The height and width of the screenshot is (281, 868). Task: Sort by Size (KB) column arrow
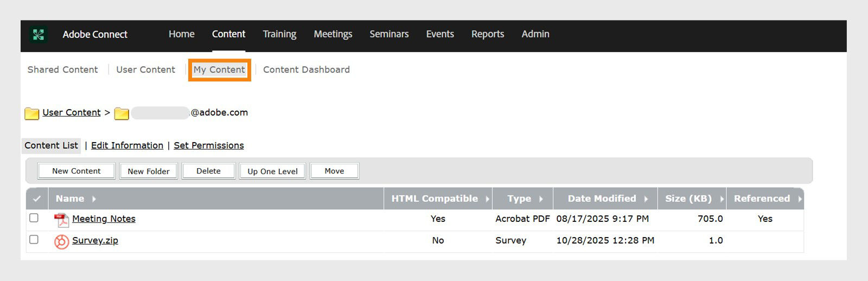(x=722, y=199)
